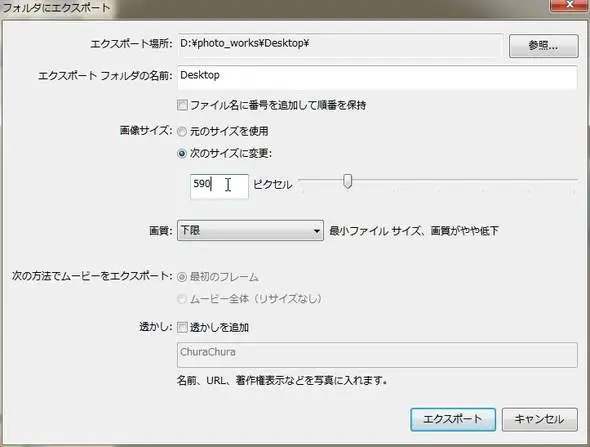This screenshot has height=447, width=590.
Task: Click the エクスポート button
Action: pyautogui.click(x=453, y=419)
